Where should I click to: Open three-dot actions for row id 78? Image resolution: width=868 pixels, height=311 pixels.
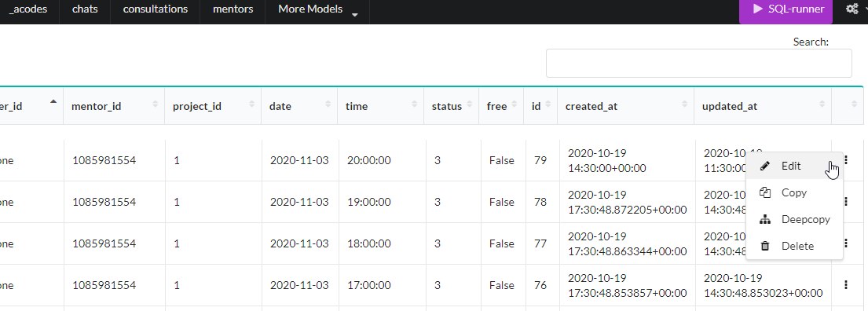[846, 202]
